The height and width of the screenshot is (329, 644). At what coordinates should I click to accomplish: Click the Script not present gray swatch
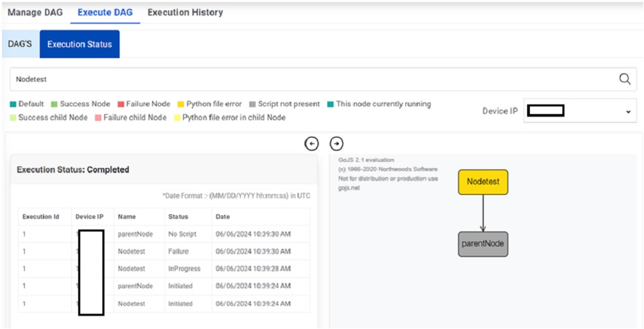click(252, 104)
